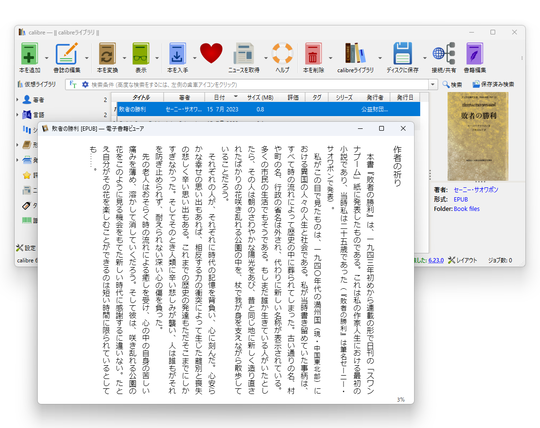The image size is (540, 428).
Task: Open Edit metadata (書誌の編集) tool
Action: click(x=66, y=53)
